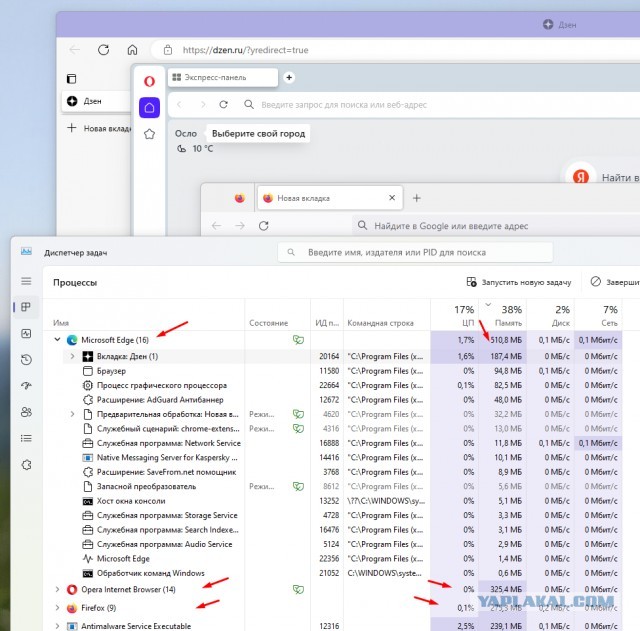Reload page in Opera window
Image resolution: width=640 pixels, height=631 pixels.
click(223, 104)
